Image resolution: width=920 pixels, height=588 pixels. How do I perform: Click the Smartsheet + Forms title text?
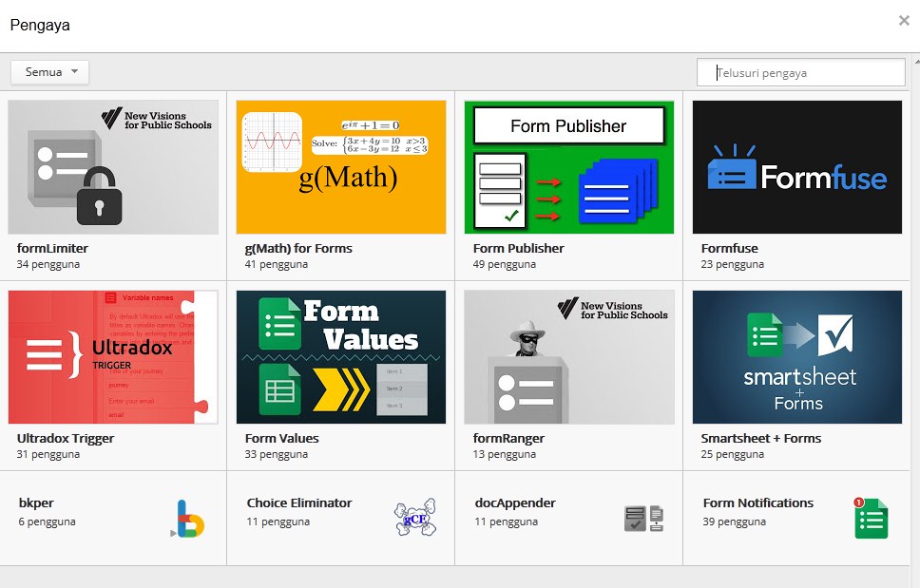pos(760,438)
